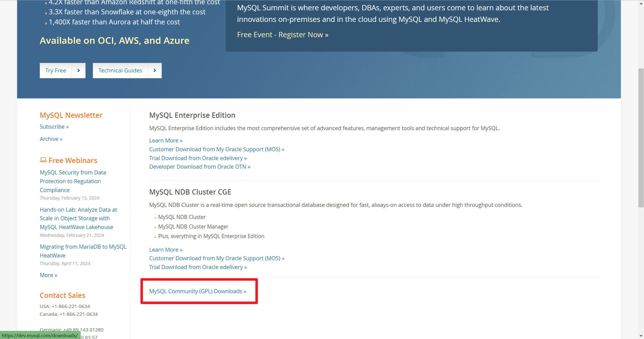Open Developer Download from Oracle OTN
Image resolution: width=644 pixels, height=339 pixels.
[x=199, y=167]
